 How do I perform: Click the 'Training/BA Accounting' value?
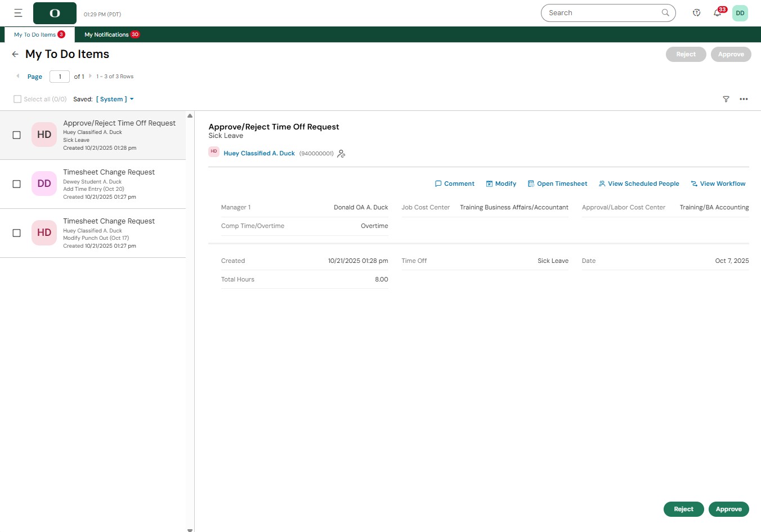click(714, 207)
